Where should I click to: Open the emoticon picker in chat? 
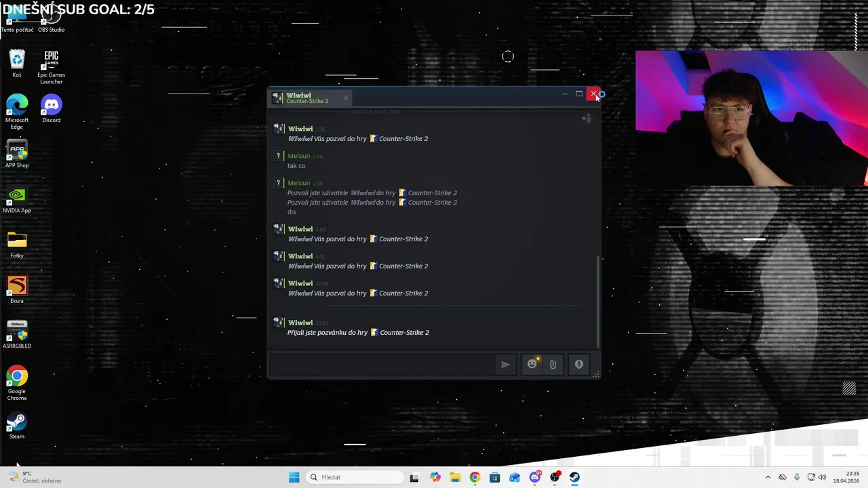tap(532, 365)
